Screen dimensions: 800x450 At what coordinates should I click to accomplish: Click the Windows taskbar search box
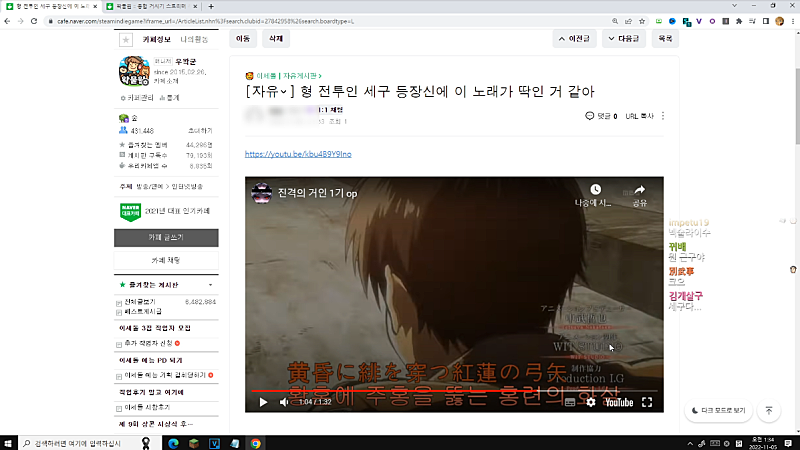point(89,443)
